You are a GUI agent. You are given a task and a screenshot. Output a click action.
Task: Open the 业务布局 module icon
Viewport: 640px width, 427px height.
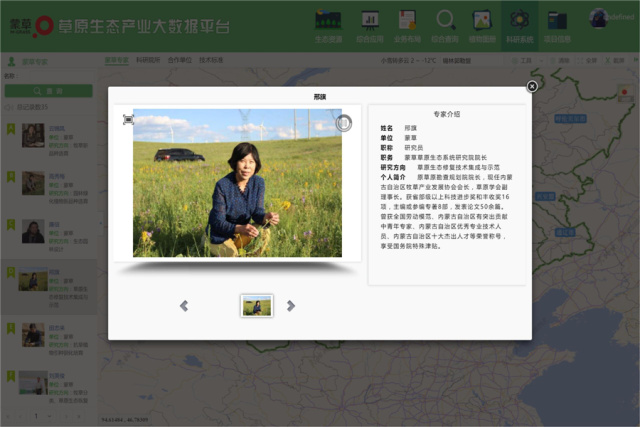tap(407, 21)
